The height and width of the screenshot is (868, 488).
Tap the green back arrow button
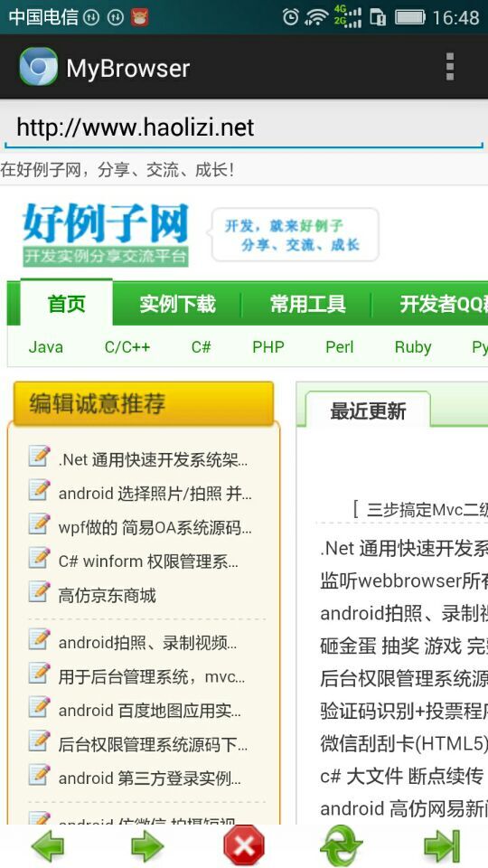click(x=48, y=846)
